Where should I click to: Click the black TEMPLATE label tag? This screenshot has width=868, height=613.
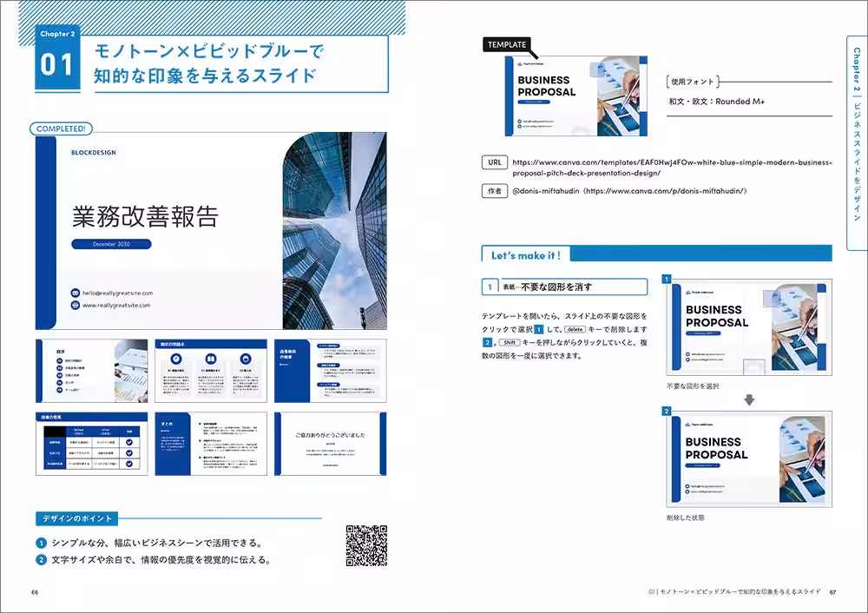point(507,44)
